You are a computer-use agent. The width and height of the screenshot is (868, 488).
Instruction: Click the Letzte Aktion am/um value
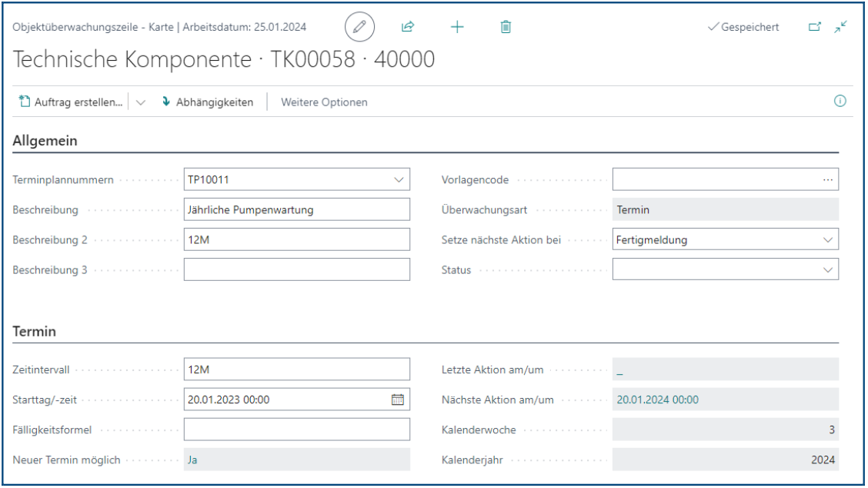point(725,369)
